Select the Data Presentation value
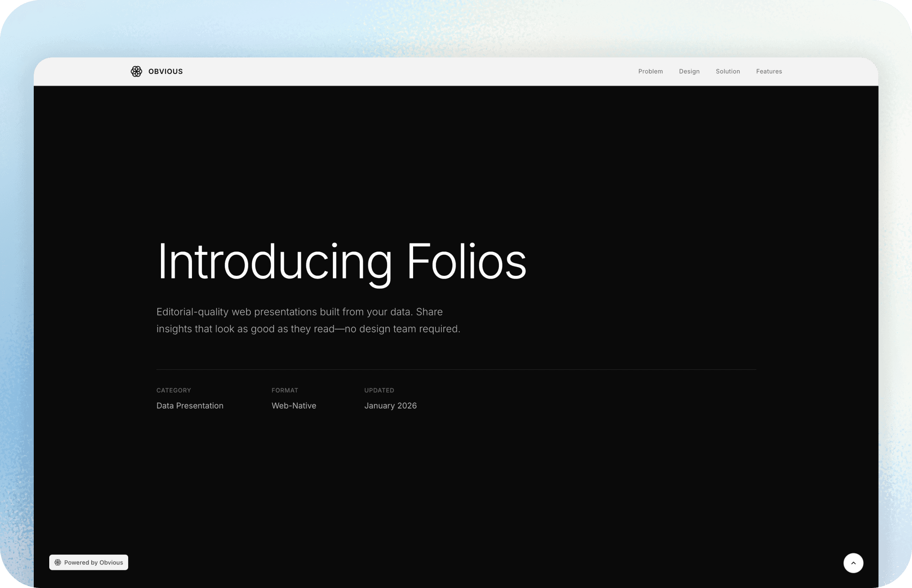Screen dimensions: 912x588 point(190,406)
